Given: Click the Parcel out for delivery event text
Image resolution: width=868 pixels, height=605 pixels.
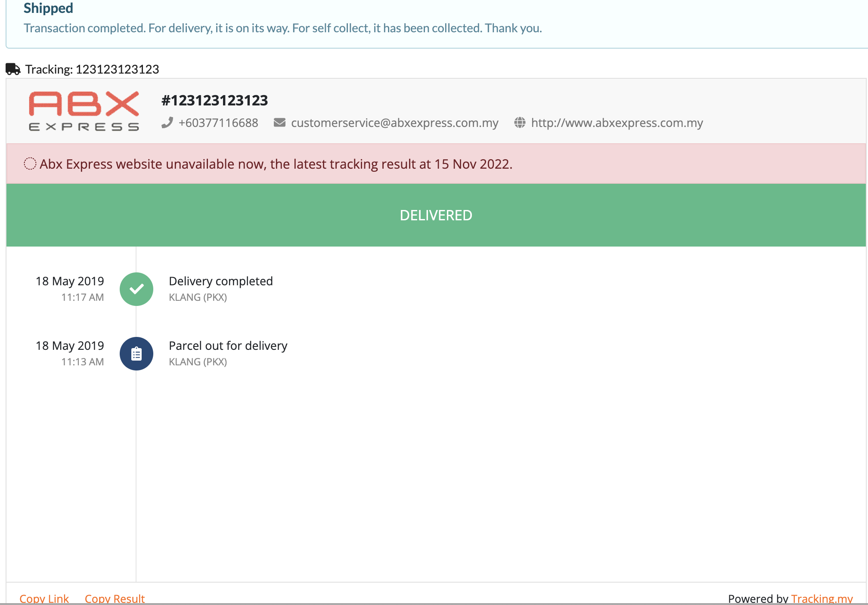Looking at the screenshot, I should click(228, 346).
